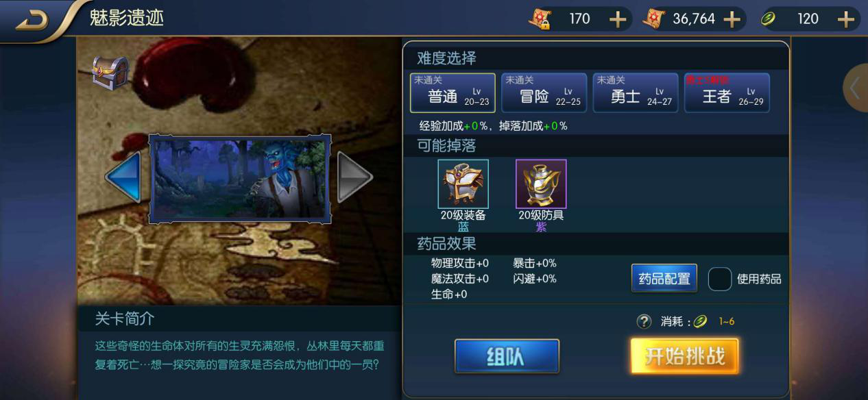Click the purple 20级防具 armor icon
Viewport: 868px width, 400px height.
(x=541, y=184)
